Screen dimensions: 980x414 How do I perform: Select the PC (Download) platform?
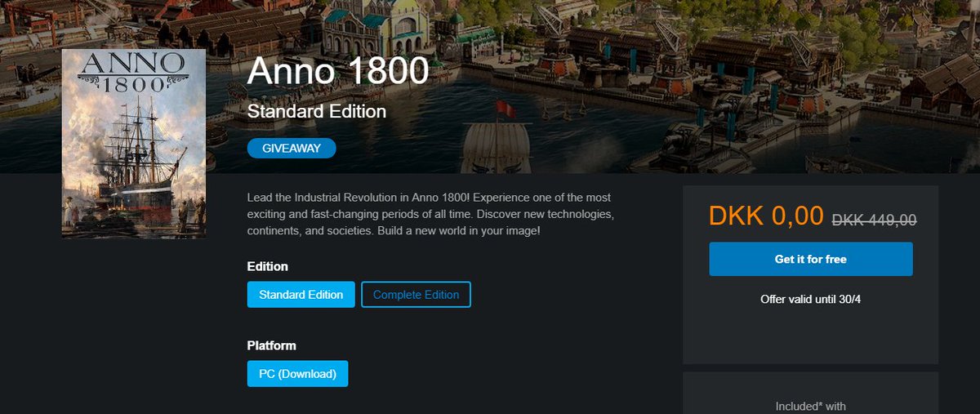click(297, 374)
